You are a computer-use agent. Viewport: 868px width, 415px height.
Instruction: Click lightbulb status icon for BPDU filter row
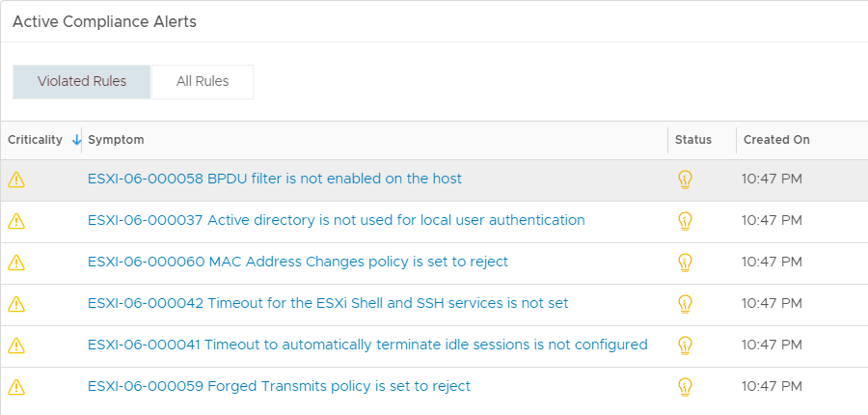686,180
